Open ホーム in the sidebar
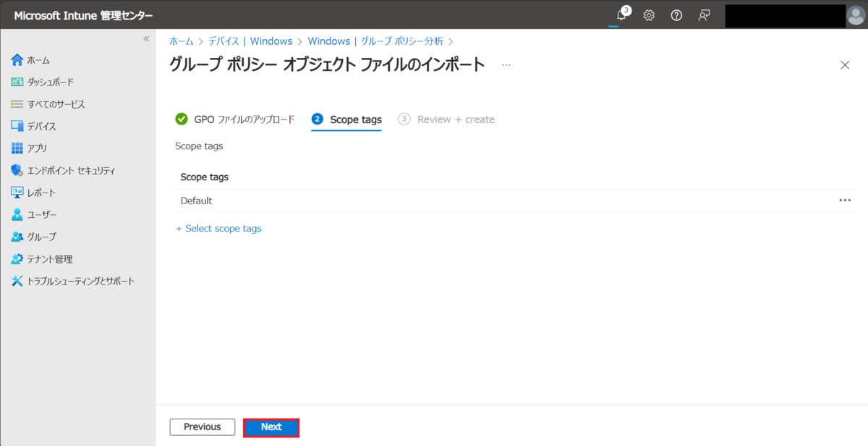The height and width of the screenshot is (446, 868). (x=38, y=60)
